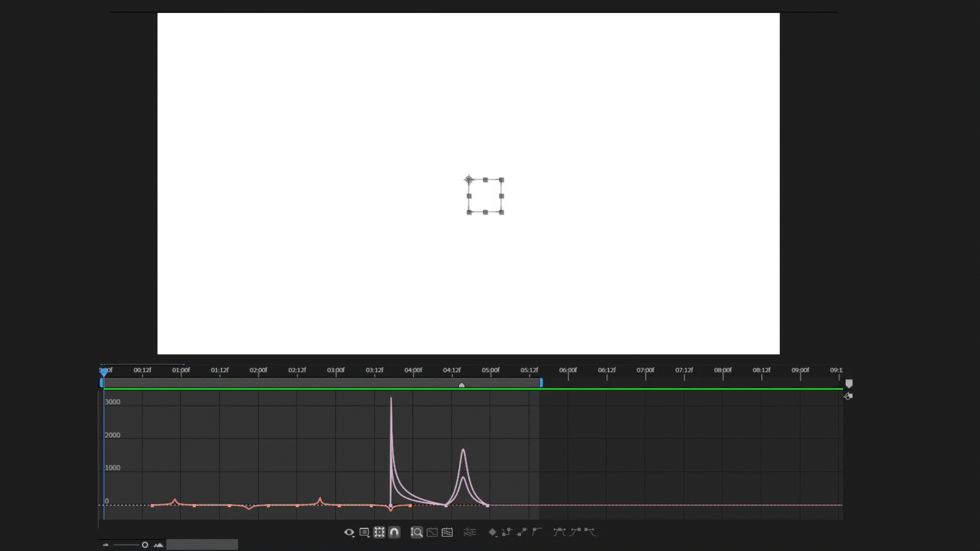Click the current time indicator playhead
Image resolution: width=980 pixels, height=551 pixels.
click(104, 372)
